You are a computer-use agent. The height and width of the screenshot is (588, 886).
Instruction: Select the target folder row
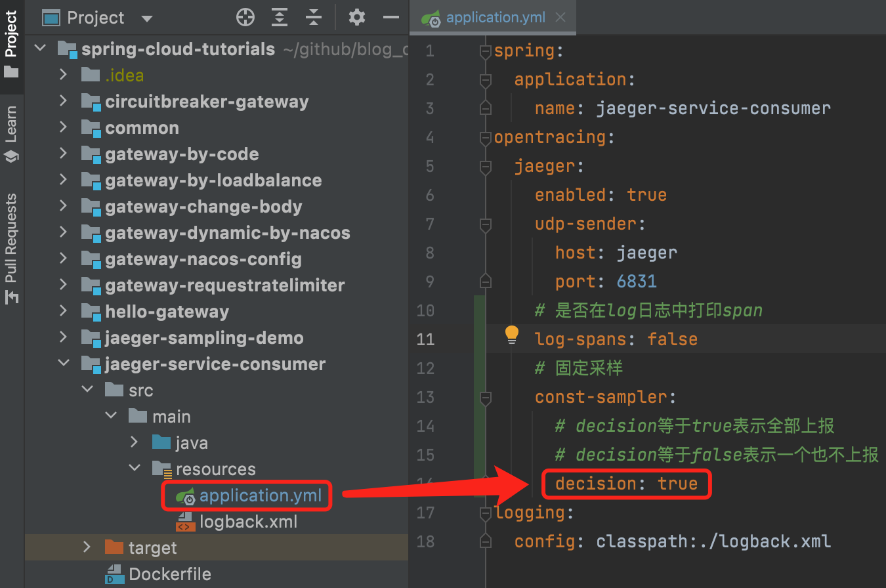(x=217, y=548)
